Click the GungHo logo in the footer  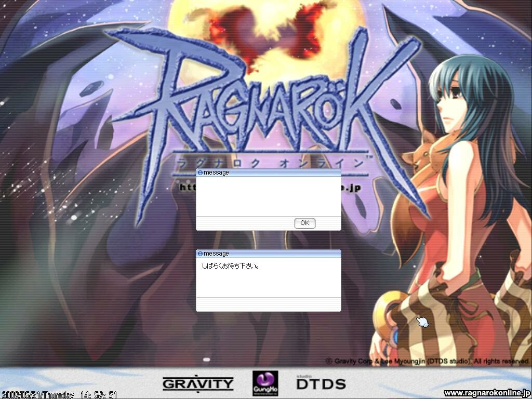[265, 383]
